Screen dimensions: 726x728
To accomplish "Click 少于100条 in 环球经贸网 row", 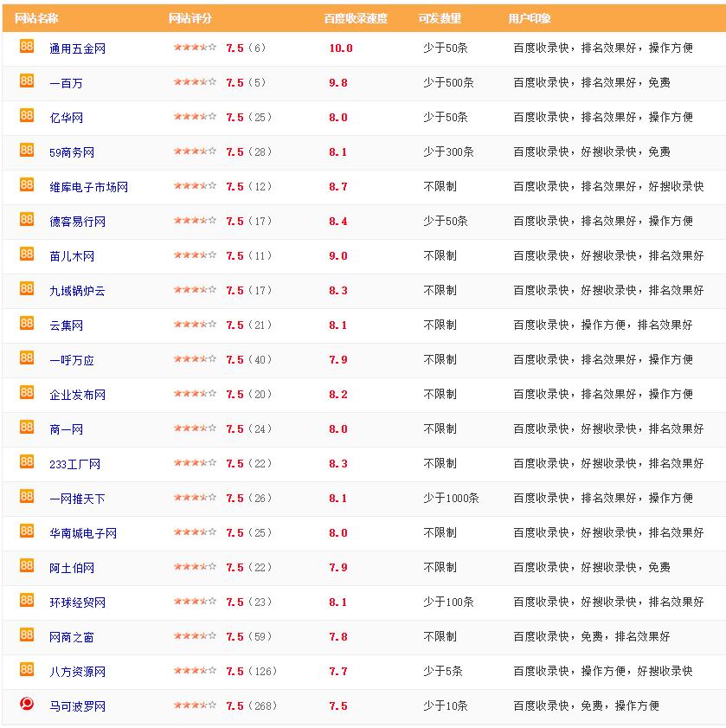I will pyautogui.click(x=448, y=602).
